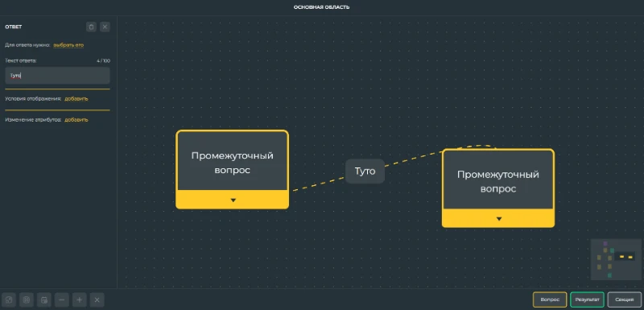The image size is (644, 310).
Task: Add a new Секция node
Action: [x=625, y=300]
